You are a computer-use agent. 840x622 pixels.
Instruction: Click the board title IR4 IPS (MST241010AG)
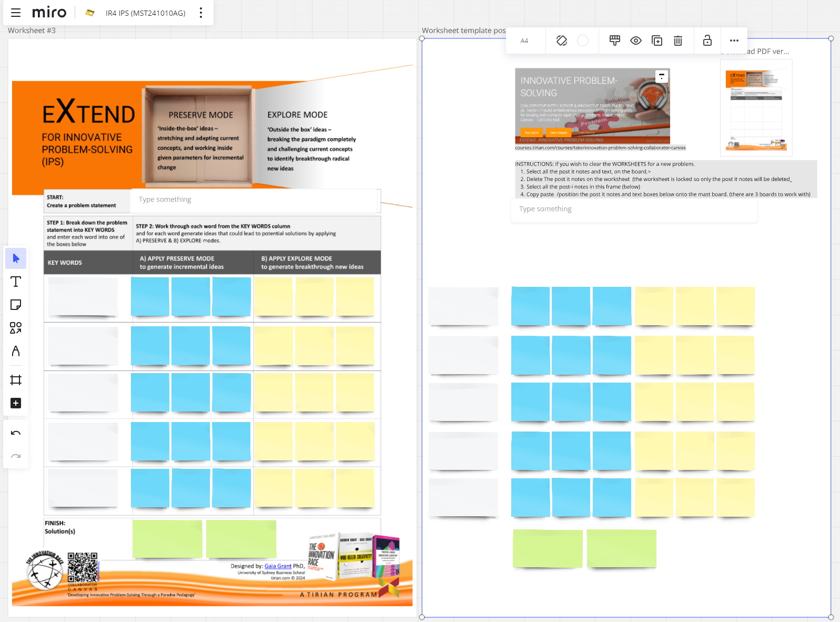tap(145, 13)
